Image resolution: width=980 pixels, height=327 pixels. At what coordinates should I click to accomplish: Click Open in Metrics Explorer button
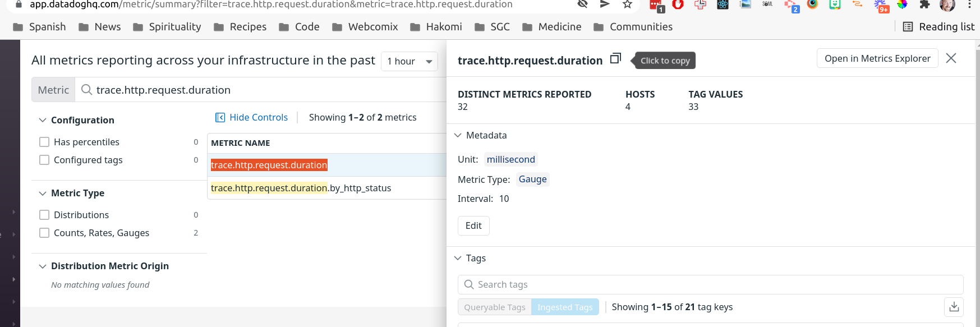click(x=877, y=58)
